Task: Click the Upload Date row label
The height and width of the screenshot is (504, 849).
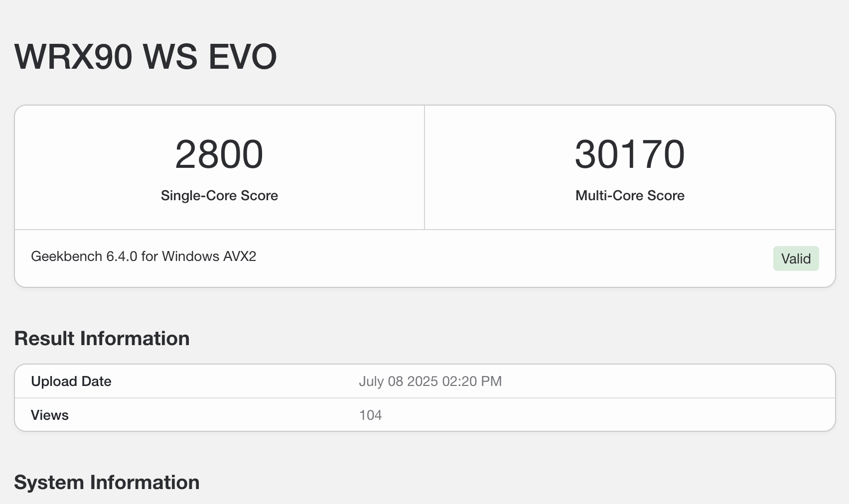Action: (71, 381)
